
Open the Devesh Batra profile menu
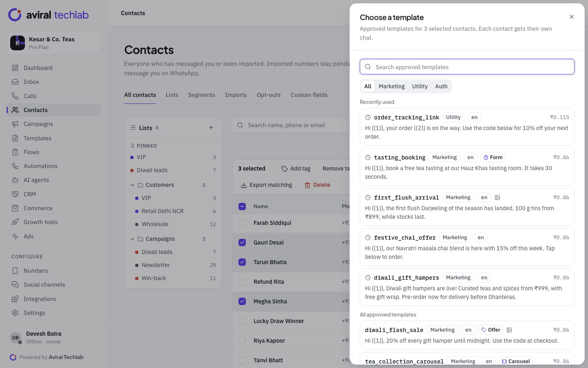pos(53,338)
